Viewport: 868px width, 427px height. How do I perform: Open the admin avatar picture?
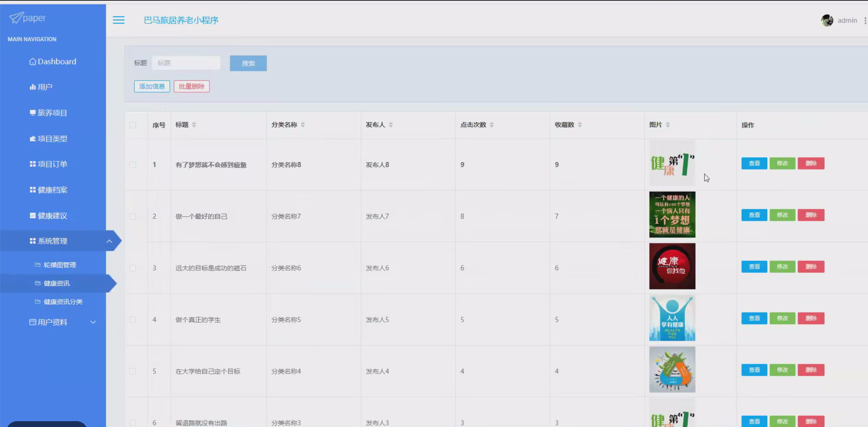coord(827,21)
